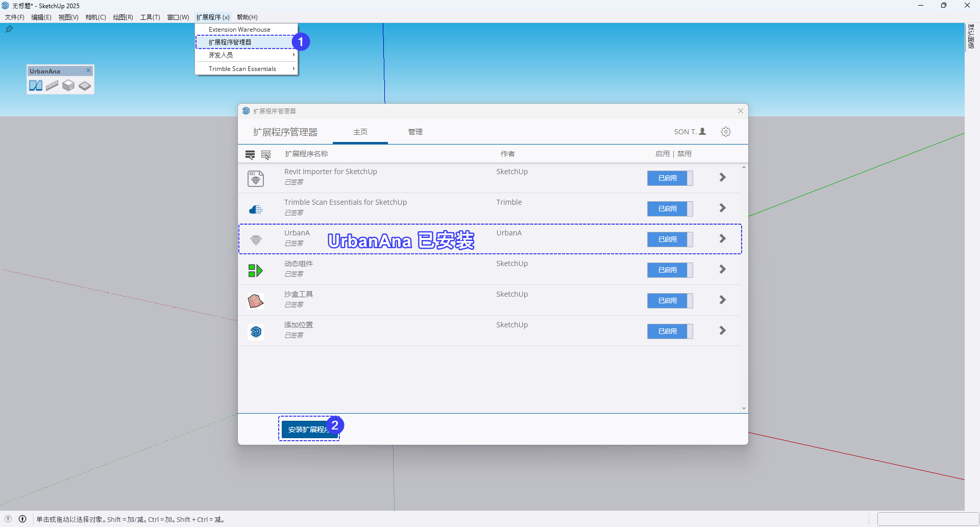Open the 绘图(R) menu
The image size is (980, 527).
pos(123,17)
